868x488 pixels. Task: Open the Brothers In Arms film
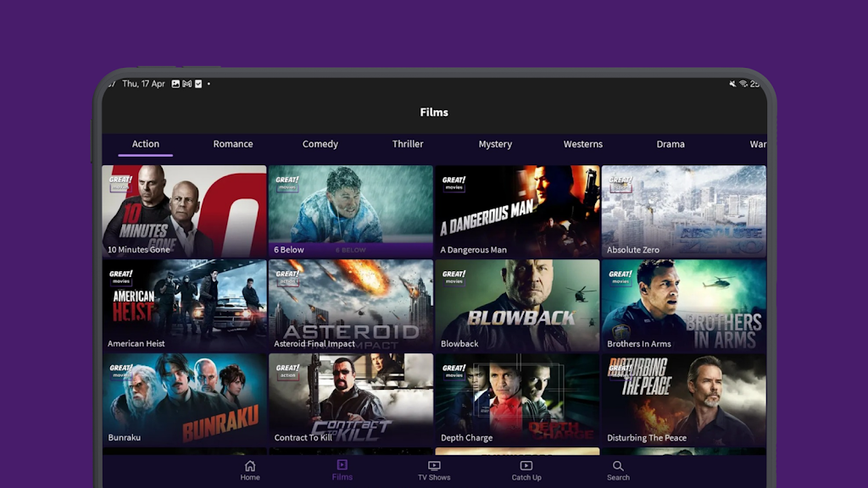(x=684, y=305)
